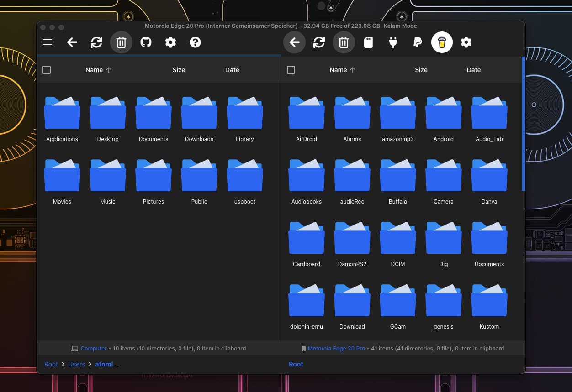572x392 pixels.
Task: Sort device files by Date column
Action: pyautogui.click(x=473, y=70)
